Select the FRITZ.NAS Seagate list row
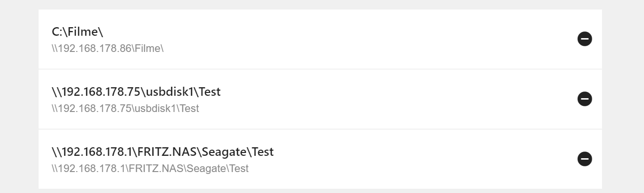The height and width of the screenshot is (193, 644). (320, 159)
